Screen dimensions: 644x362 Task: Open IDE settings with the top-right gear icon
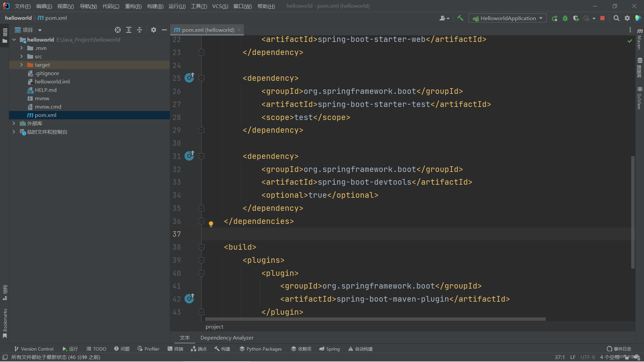tap(627, 18)
